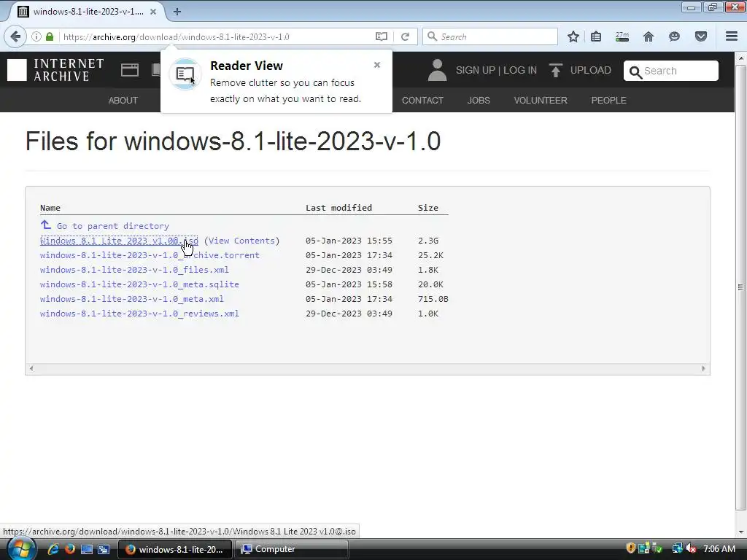The width and height of the screenshot is (747, 560).
Task: Go back with the browser back arrow
Action: [16, 36]
